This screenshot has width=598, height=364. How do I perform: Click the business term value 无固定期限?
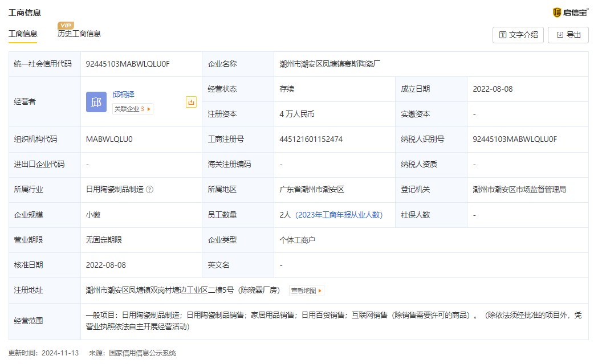click(x=104, y=240)
